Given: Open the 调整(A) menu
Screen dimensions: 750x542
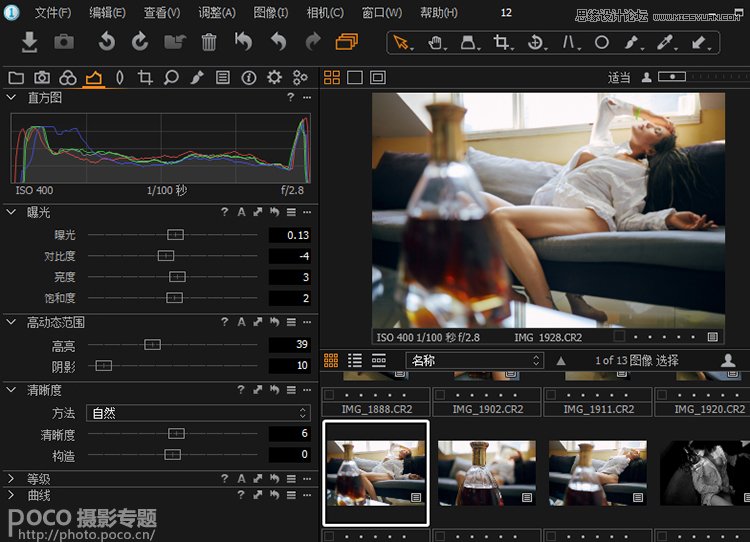Looking at the screenshot, I should tap(217, 13).
